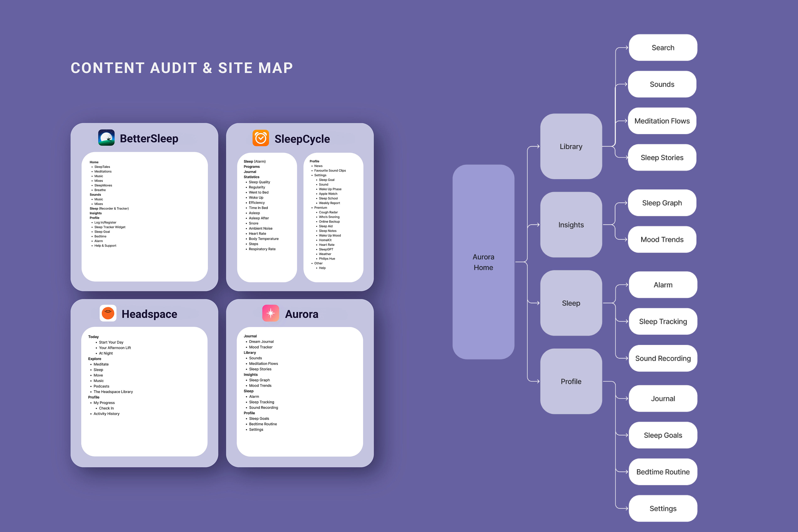Screen dimensions: 798x532
Task: Click the Search pill
Action: (x=663, y=48)
